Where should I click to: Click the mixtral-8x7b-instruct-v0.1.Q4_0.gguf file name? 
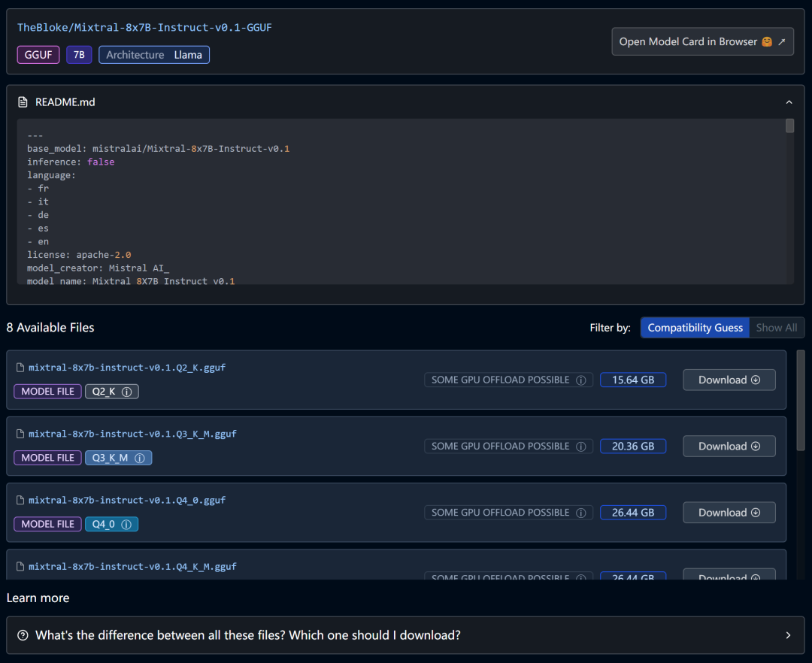pyautogui.click(x=127, y=500)
